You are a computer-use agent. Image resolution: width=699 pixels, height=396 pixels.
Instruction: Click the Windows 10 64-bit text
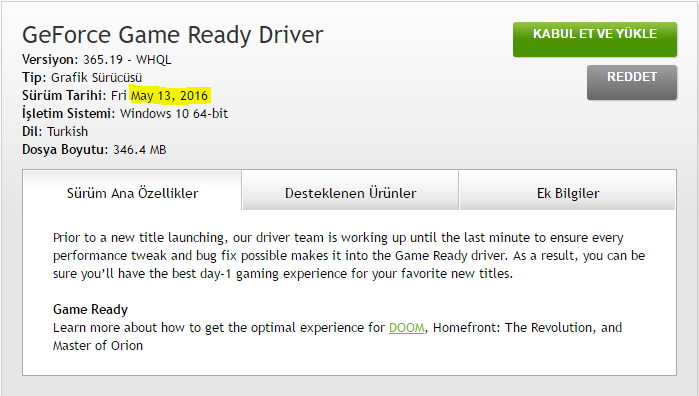click(x=174, y=114)
